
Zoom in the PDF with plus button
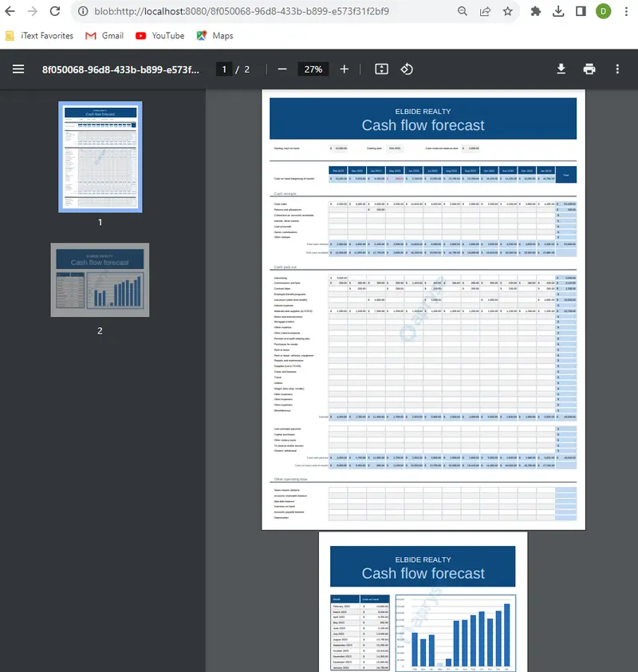(345, 69)
